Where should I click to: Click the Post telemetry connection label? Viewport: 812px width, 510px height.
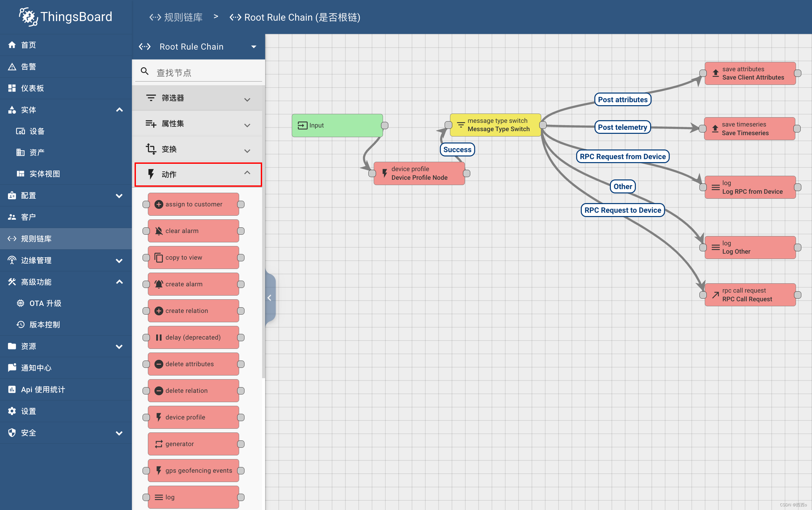pyautogui.click(x=622, y=127)
